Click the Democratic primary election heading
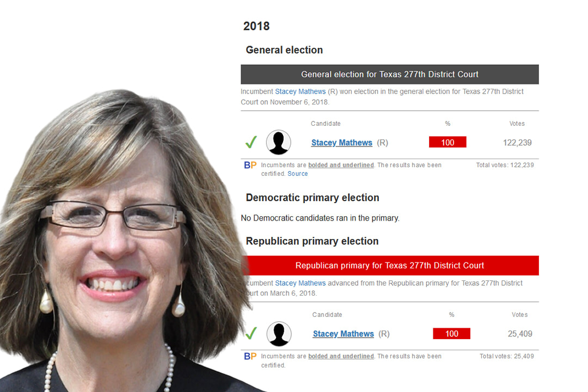Image resolution: width=588 pixels, height=392 pixels. tap(313, 198)
